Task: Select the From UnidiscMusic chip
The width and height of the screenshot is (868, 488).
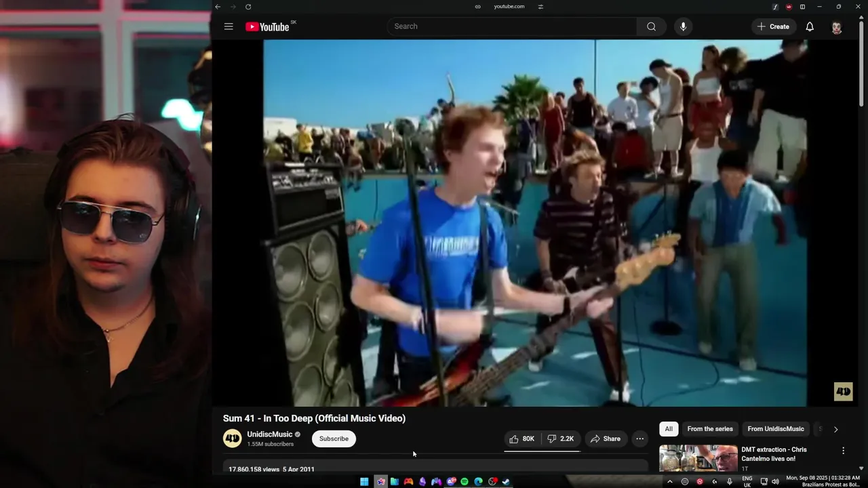Action: pyautogui.click(x=776, y=429)
